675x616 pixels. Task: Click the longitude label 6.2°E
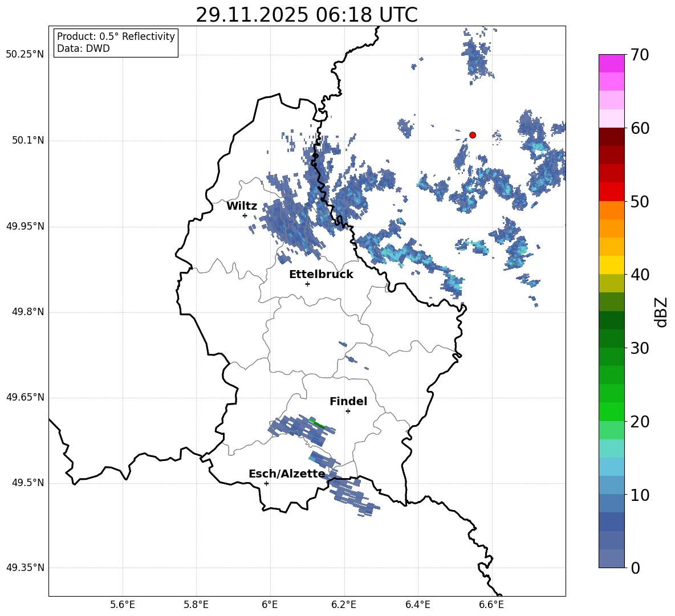coord(344,605)
